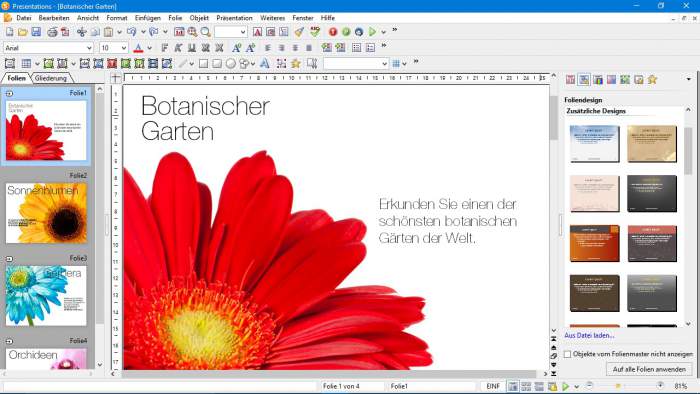Image resolution: width=700 pixels, height=394 pixels.
Task: Toggle bold formatting
Action: 165,48
